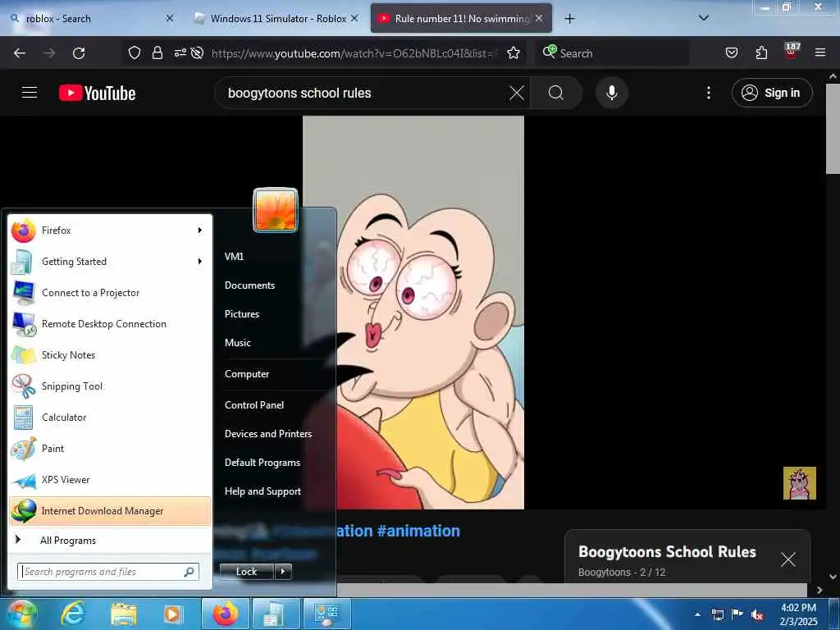Run the YouTube search magnifier button
The height and width of the screenshot is (630, 840).
point(556,93)
